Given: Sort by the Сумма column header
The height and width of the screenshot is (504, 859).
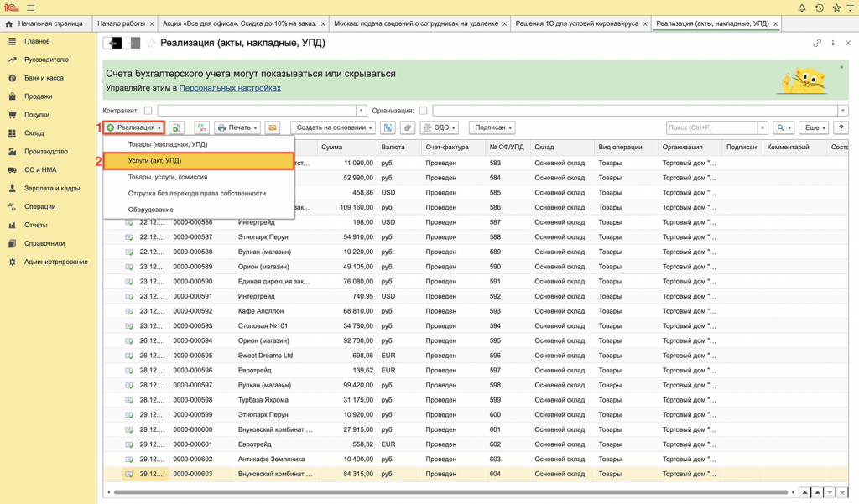Looking at the screenshot, I should [346, 148].
